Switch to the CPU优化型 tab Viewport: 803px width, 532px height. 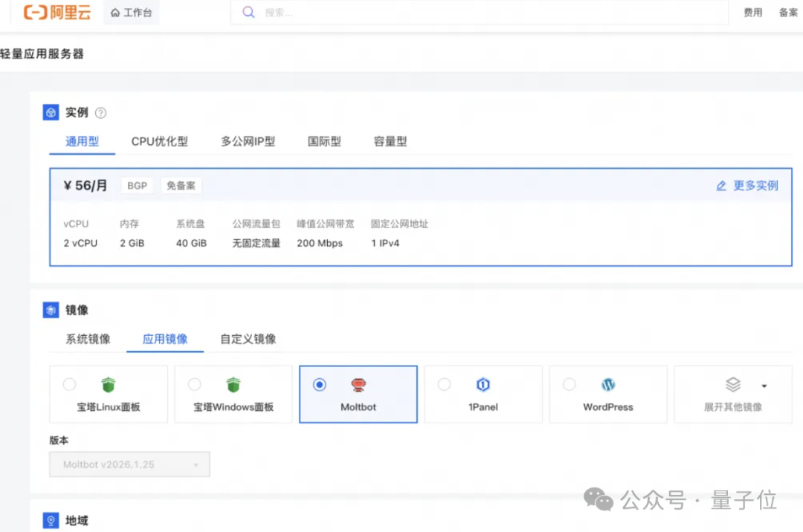click(159, 141)
